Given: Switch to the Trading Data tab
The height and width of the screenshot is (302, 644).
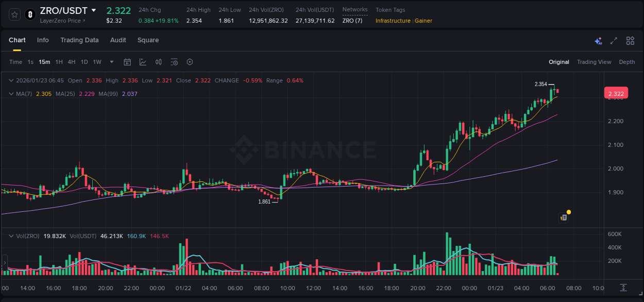Looking at the screenshot, I should [x=79, y=40].
